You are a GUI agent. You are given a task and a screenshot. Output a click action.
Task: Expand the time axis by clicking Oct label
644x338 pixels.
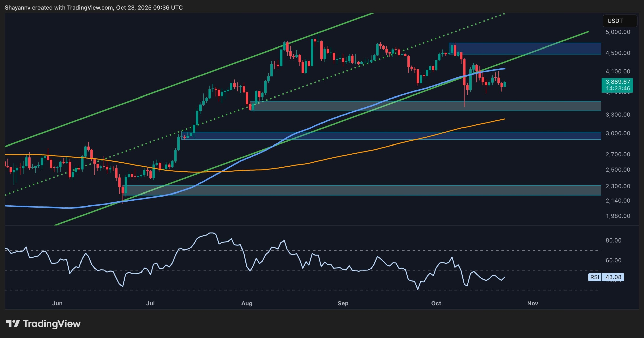(x=437, y=303)
